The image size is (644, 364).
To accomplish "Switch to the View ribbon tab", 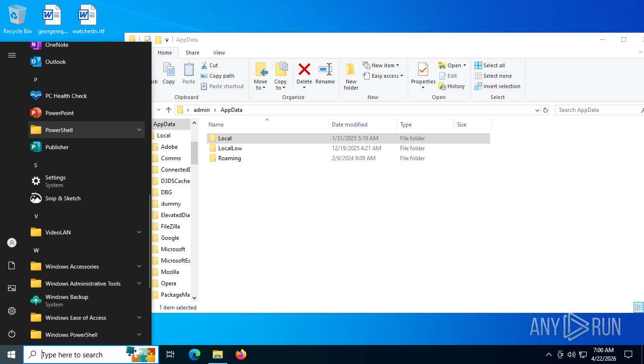I will click(x=219, y=53).
